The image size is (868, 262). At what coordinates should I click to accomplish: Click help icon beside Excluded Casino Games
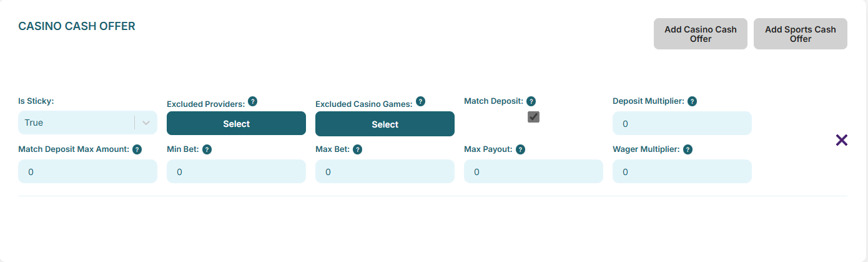coord(420,101)
